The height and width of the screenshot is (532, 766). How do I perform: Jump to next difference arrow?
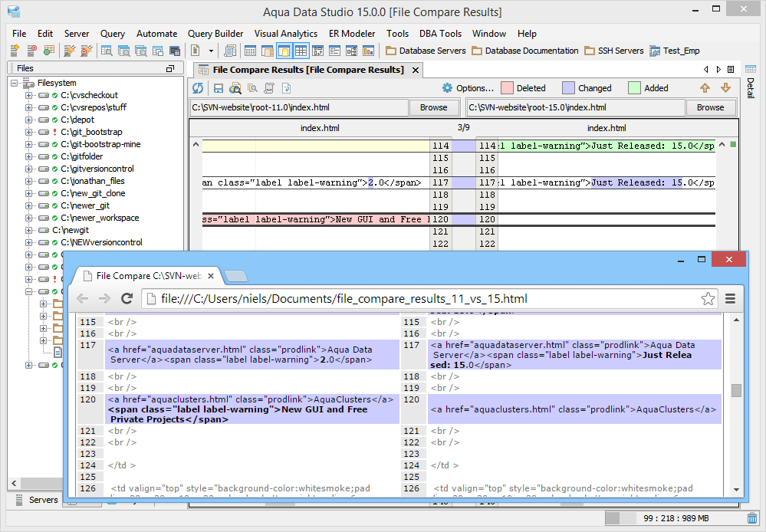tap(725, 88)
